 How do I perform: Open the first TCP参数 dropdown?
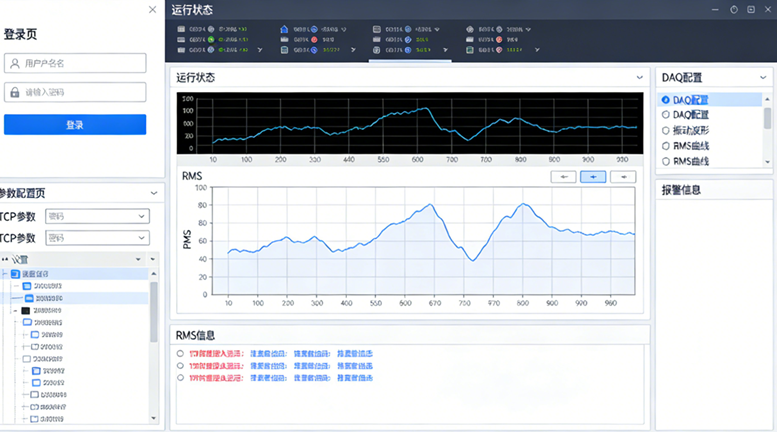tap(96, 216)
